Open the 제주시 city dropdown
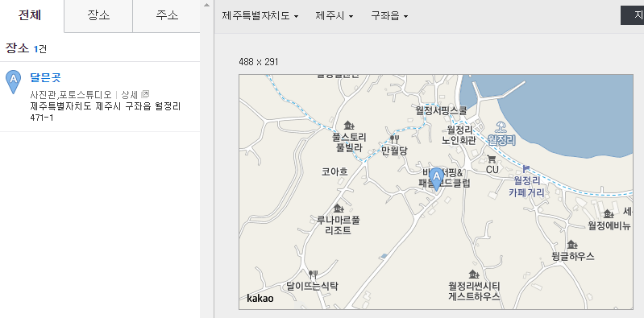Viewport: 644px width, 318px height. [x=334, y=16]
